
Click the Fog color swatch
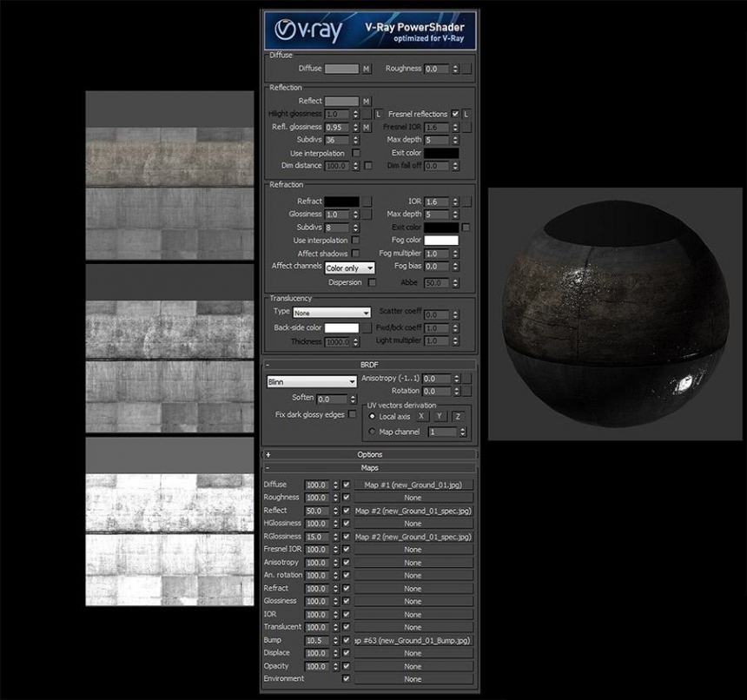point(441,240)
